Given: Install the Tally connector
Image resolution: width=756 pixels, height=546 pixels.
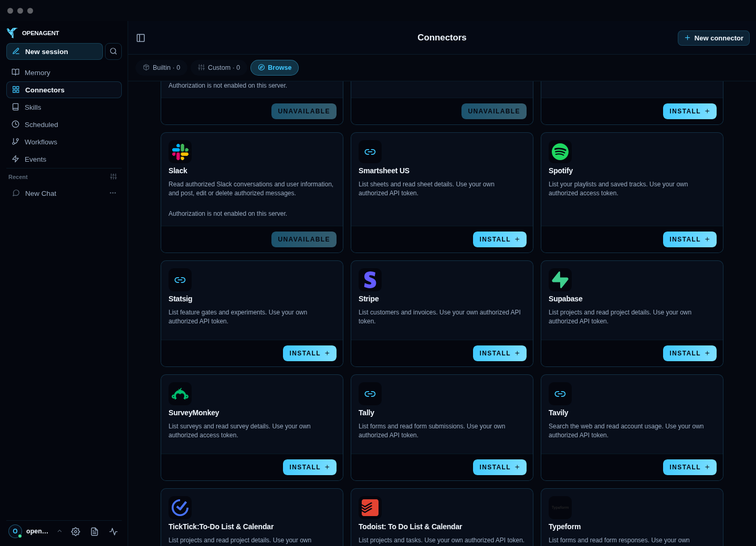Looking at the screenshot, I should (x=500, y=467).
